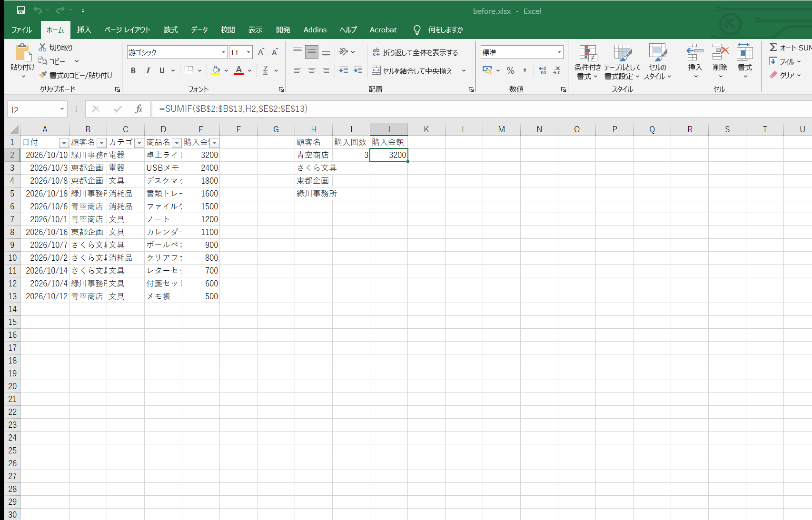The height and width of the screenshot is (520, 812).
Task: Click the Select All corner triangle
Action: coord(14,129)
